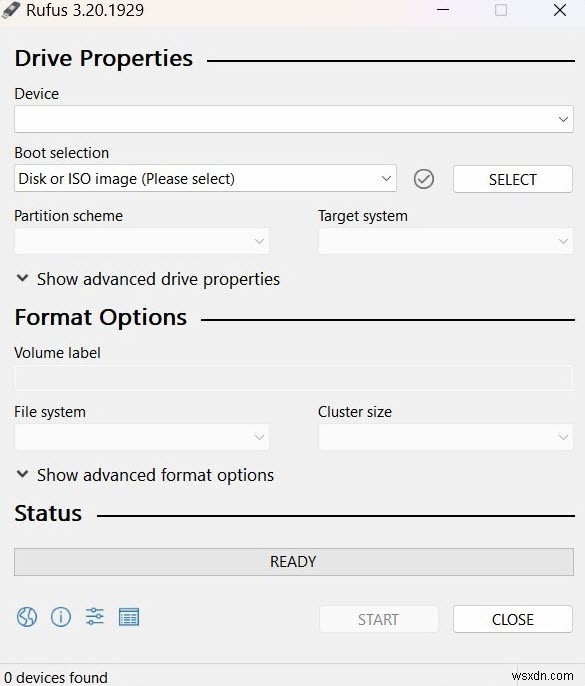Click the '0 devices found' status text
The height and width of the screenshot is (686, 585).
56,678
